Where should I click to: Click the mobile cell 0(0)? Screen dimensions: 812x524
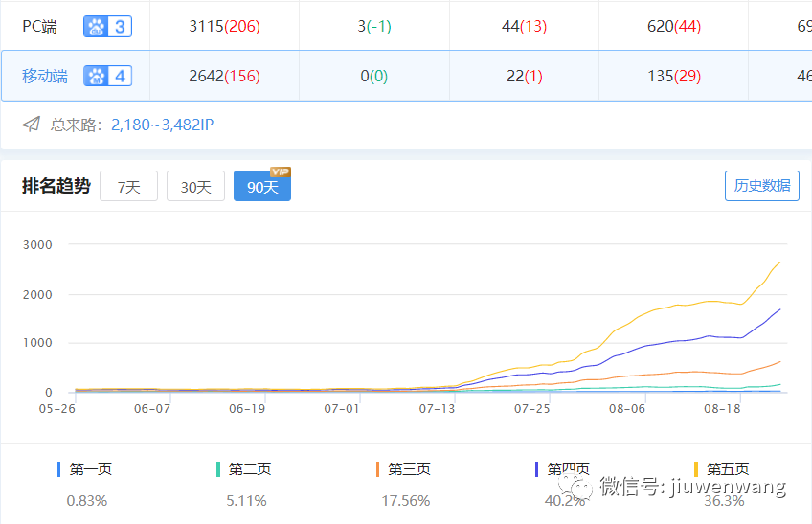(x=373, y=77)
